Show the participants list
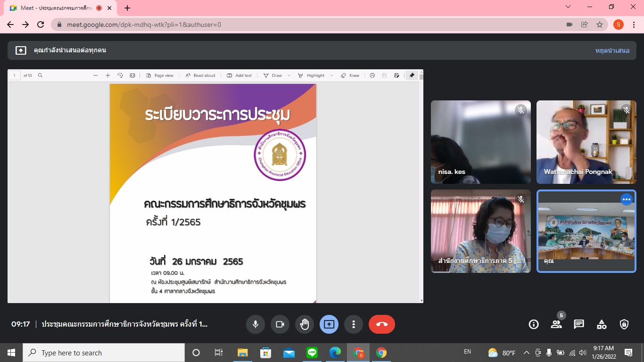The height and width of the screenshot is (362, 644). 556,324
